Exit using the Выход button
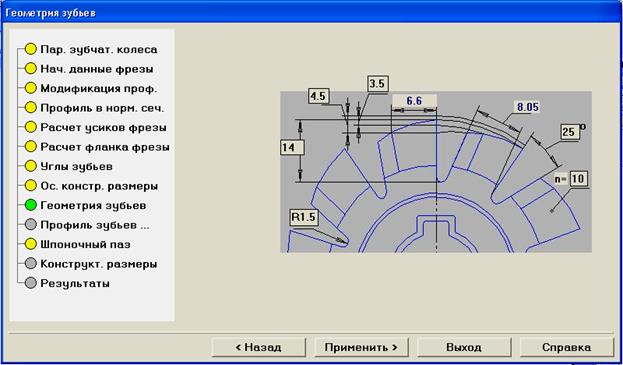Image resolution: width=623 pixels, height=365 pixels. (x=464, y=347)
